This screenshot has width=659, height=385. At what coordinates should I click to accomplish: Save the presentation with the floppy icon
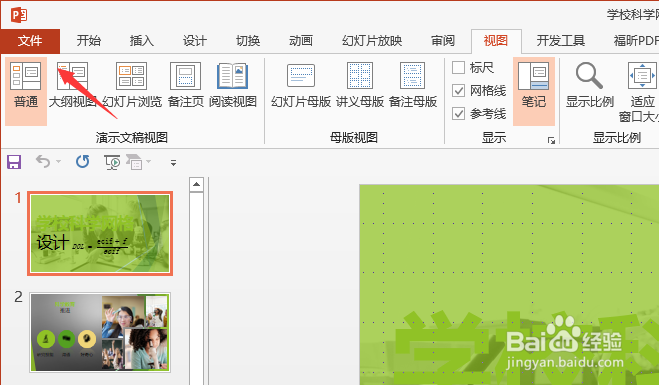(x=14, y=162)
